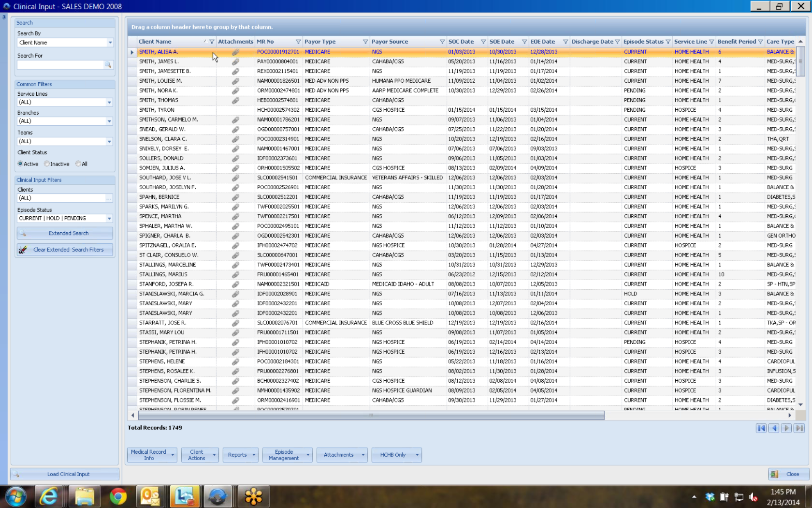Open the Episode Management menu
Viewport: 812px width, 508px height.
pos(287,455)
